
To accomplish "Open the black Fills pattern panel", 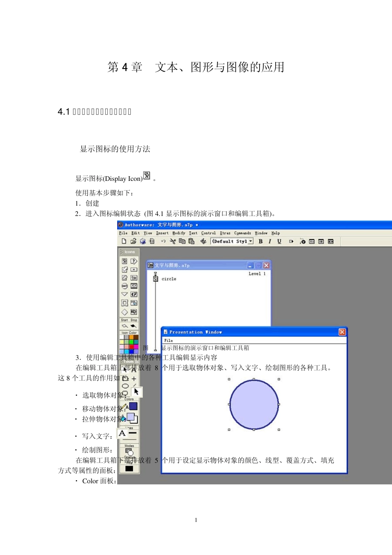I will tap(129, 468).
